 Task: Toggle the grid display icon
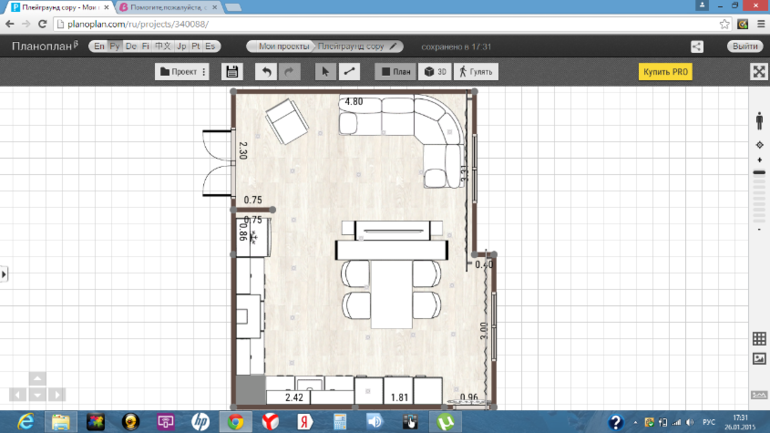pyautogui.click(x=759, y=339)
